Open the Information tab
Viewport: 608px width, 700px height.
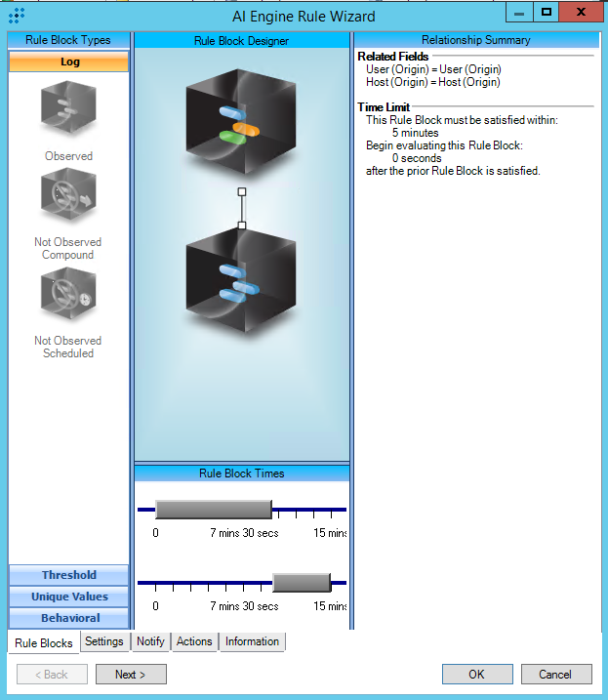click(x=252, y=641)
